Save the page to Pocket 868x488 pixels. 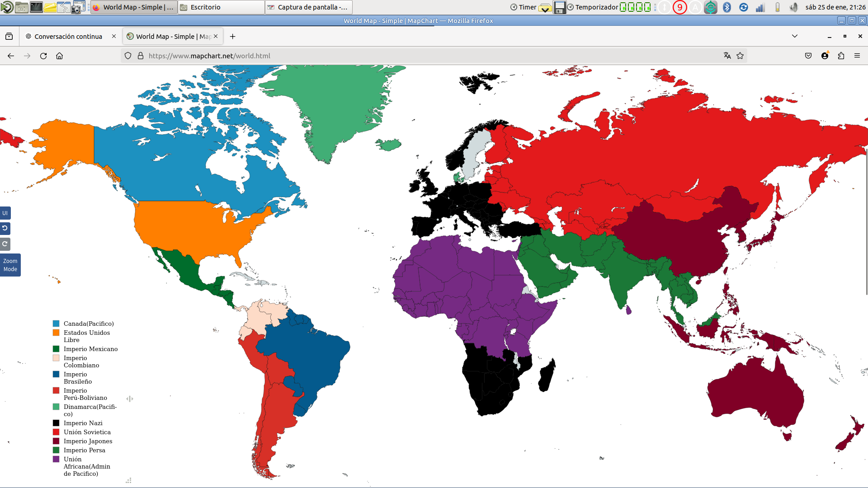click(x=808, y=56)
